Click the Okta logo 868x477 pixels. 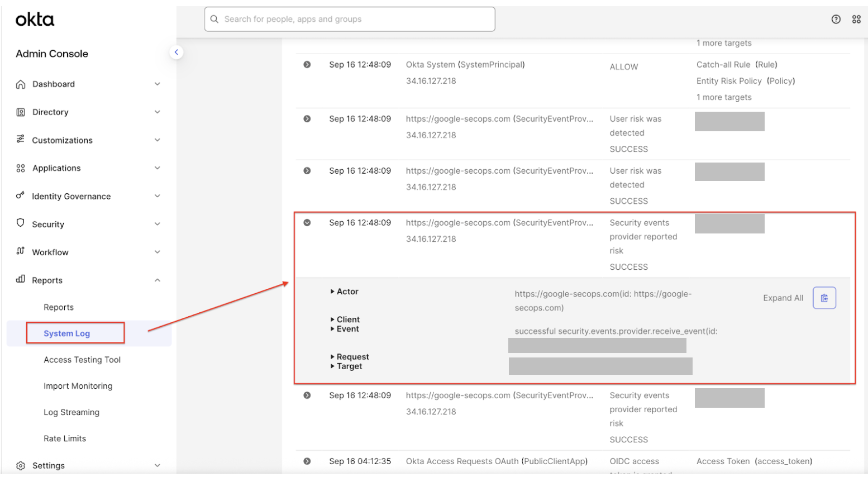click(34, 18)
